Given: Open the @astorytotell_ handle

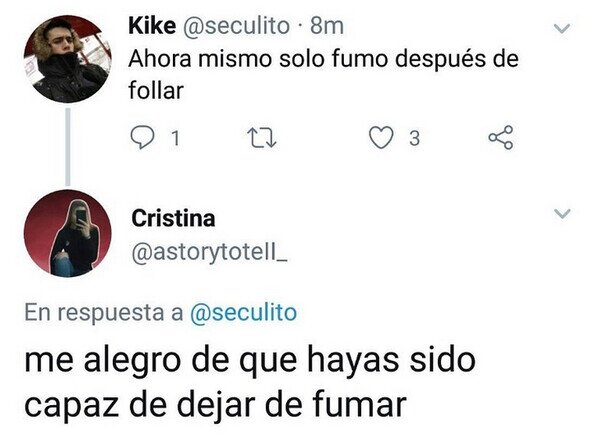Looking at the screenshot, I should pyautogui.click(x=209, y=252).
